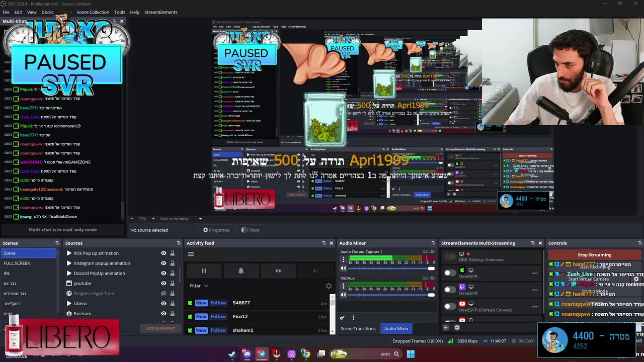Open the StreamElements menu
The width and height of the screenshot is (644, 362).
161,12
